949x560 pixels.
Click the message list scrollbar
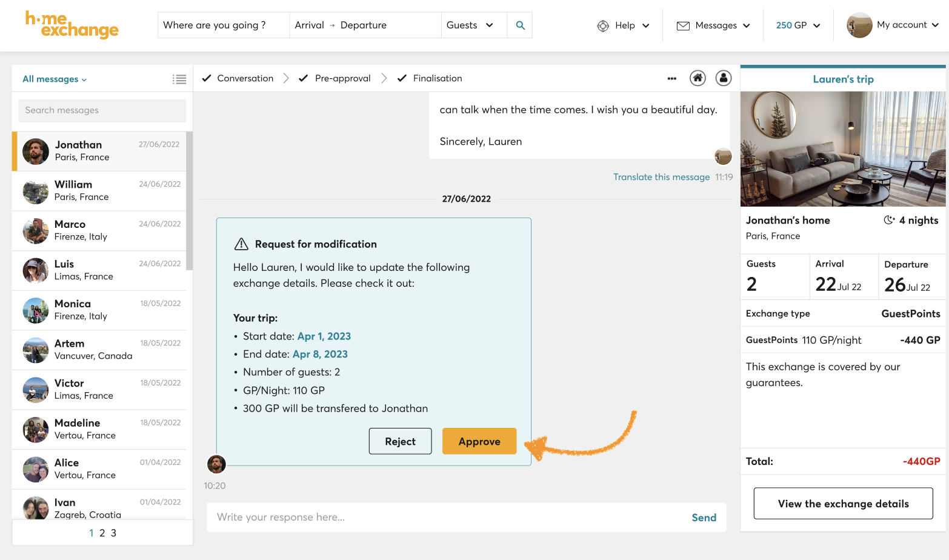189,201
